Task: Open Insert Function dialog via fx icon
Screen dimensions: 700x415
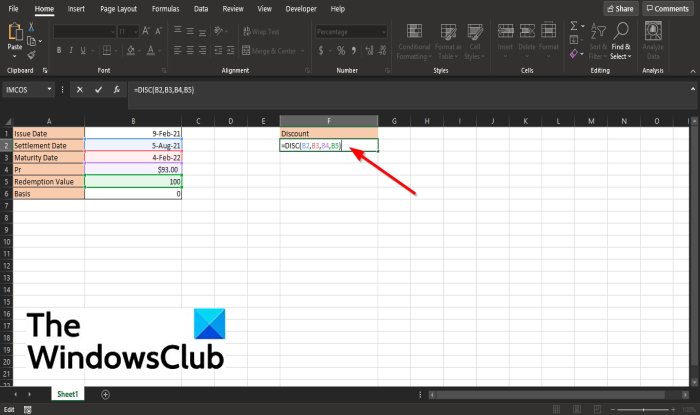Action: [117, 90]
